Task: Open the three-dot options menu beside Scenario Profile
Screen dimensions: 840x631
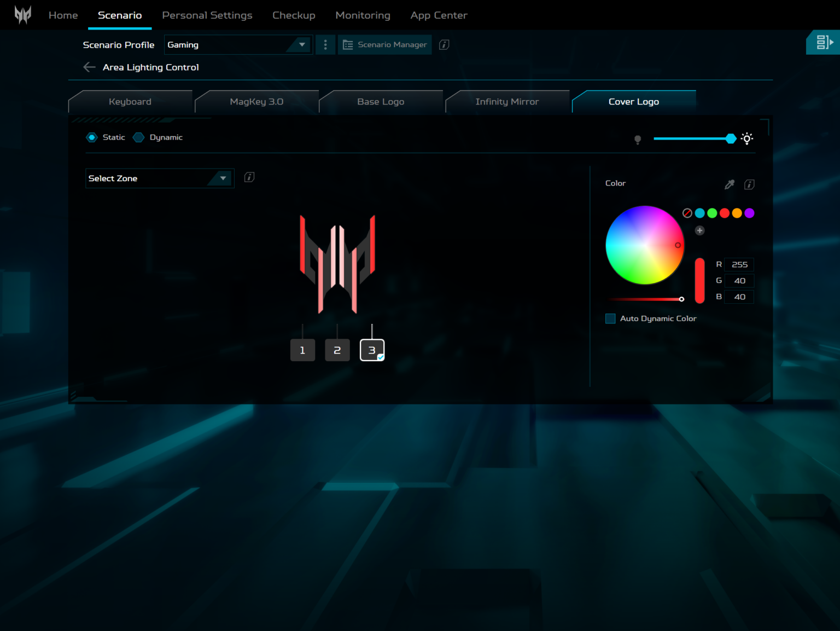Action: click(x=325, y=44)
